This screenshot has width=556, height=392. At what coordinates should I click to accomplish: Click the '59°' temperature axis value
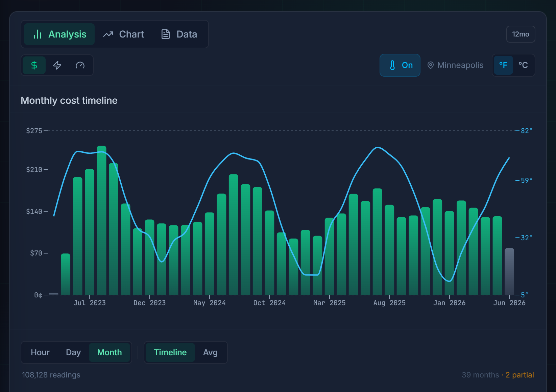527,180
